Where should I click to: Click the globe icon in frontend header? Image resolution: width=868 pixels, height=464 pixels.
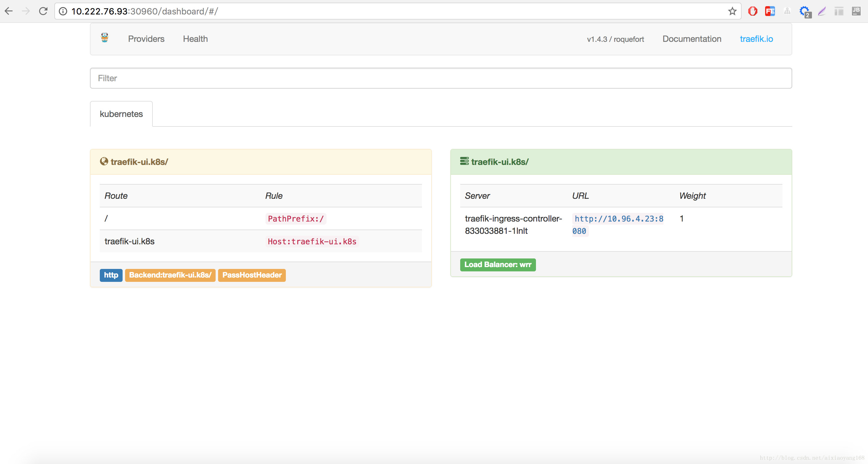104,161
